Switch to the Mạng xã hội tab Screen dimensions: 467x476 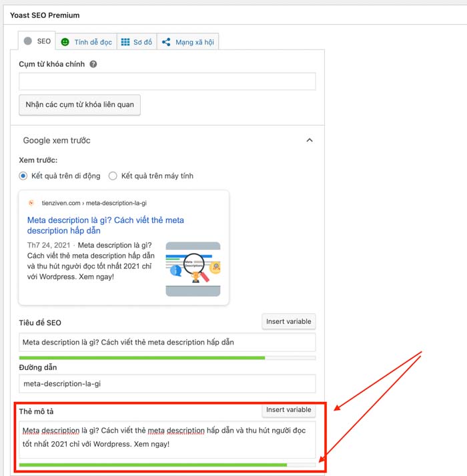[x=188, y=42]
